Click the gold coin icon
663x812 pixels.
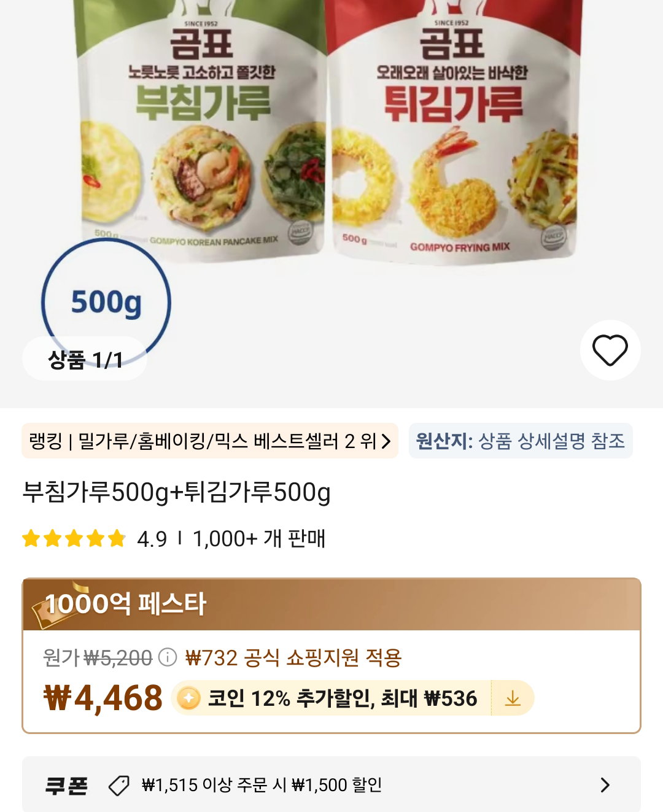[x=189, y=698]
